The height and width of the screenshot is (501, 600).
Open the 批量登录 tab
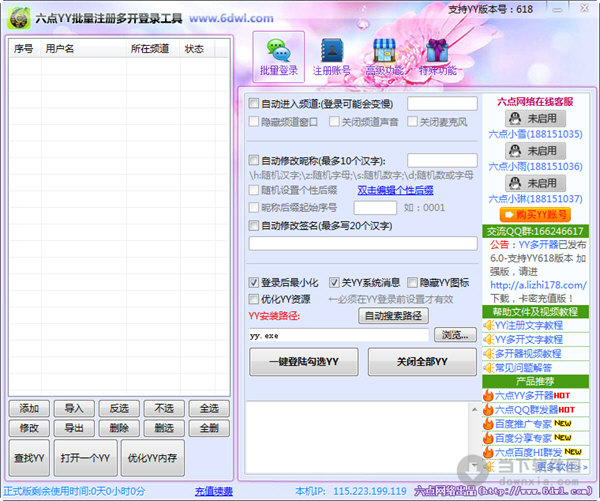click(x=279, y=57)
